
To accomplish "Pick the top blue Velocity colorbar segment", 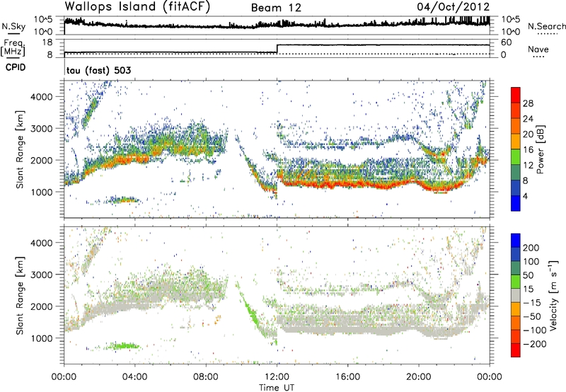I will 516,241.
